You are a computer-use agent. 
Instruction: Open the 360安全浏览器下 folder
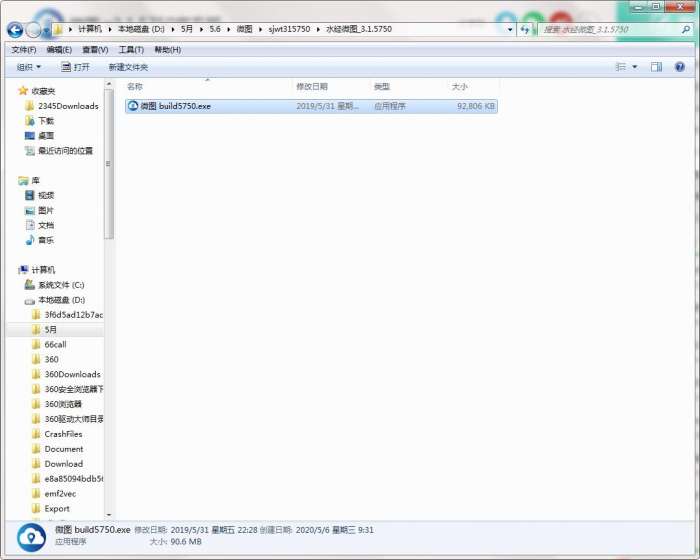(x=67, y=389)
